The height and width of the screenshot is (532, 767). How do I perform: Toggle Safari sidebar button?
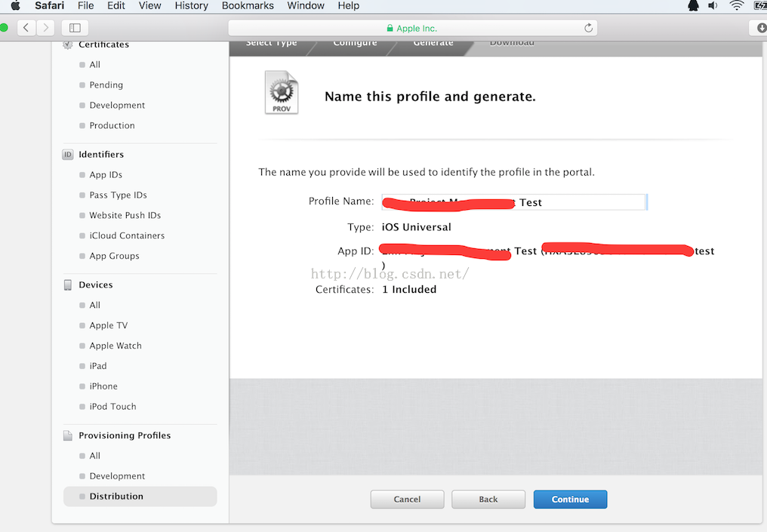click(75, 28)
